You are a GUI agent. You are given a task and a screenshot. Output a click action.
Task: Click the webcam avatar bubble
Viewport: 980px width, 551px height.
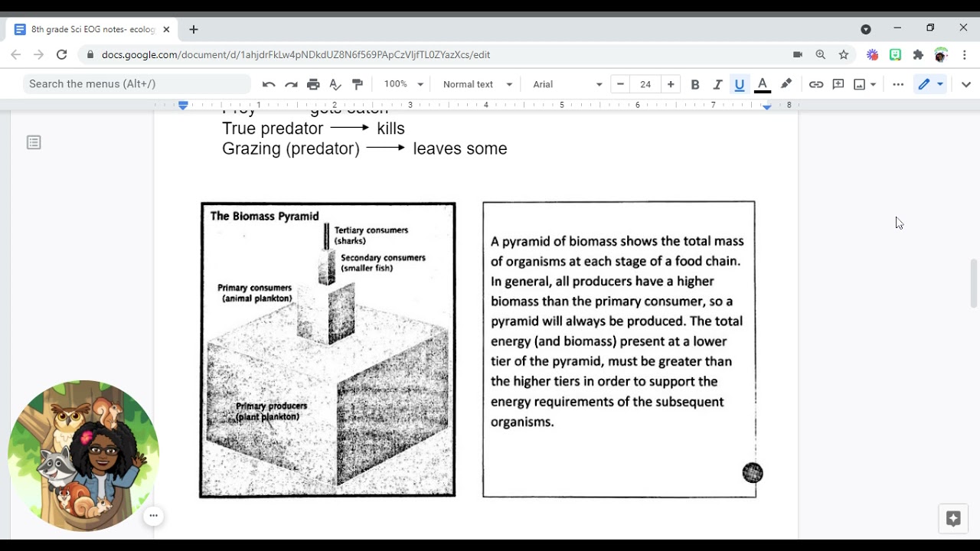pos(83,455)
